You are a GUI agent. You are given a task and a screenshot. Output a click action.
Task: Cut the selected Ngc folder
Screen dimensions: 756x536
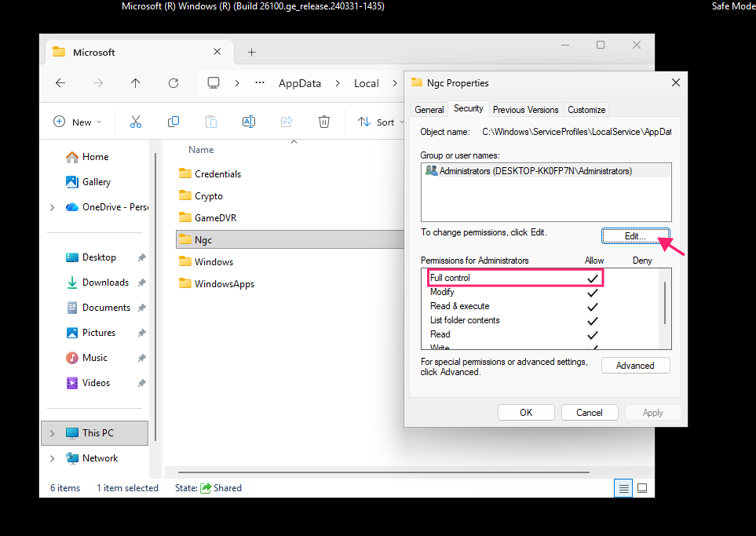tap(136, 122)
